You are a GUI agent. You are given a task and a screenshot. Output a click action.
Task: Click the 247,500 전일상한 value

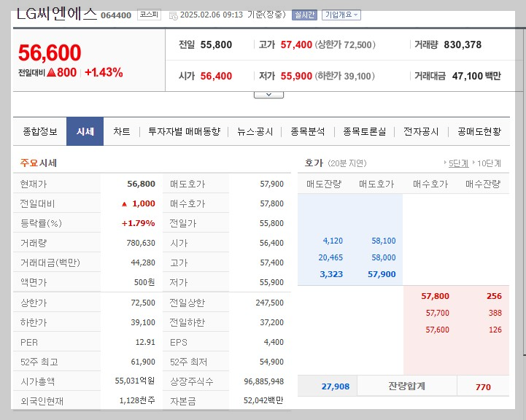269,303
